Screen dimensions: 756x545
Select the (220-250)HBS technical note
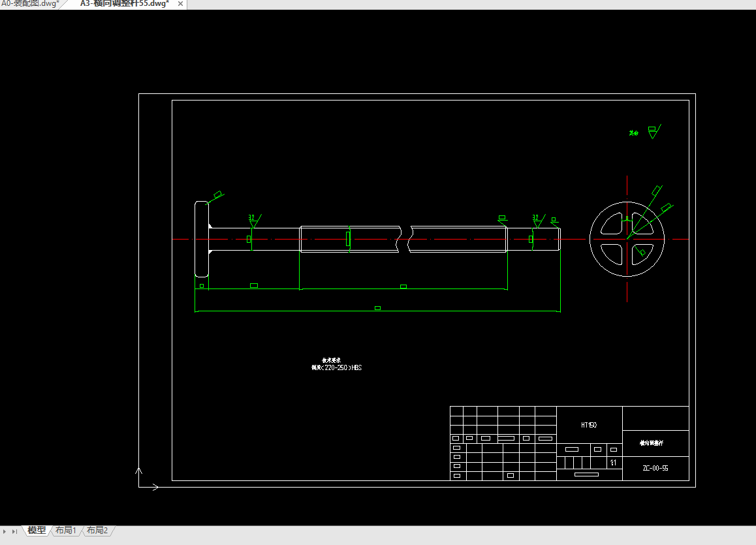coord(336,367)
